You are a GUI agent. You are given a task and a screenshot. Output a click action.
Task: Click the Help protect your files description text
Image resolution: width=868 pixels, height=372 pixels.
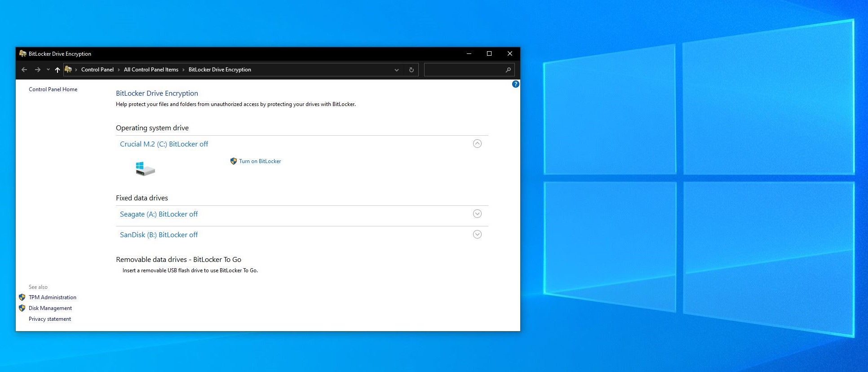point(236,104)
